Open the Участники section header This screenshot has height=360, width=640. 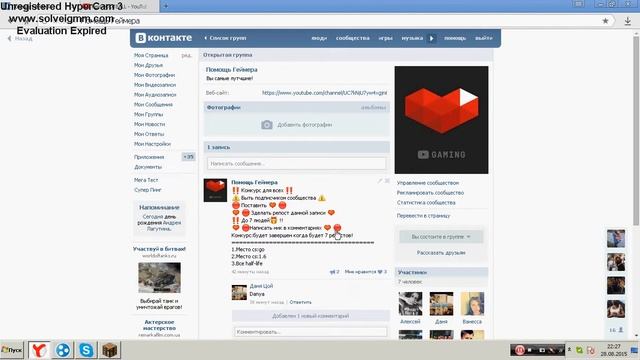(x=441, y=272)
